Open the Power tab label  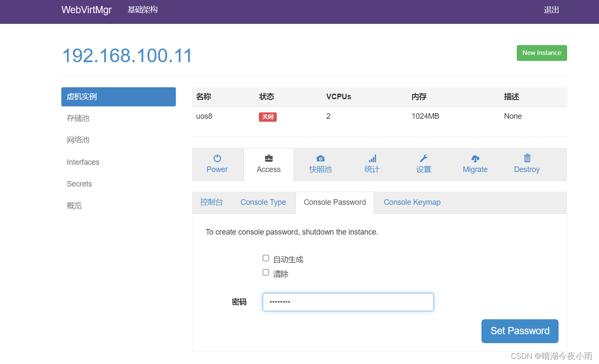tap(217, 169)
